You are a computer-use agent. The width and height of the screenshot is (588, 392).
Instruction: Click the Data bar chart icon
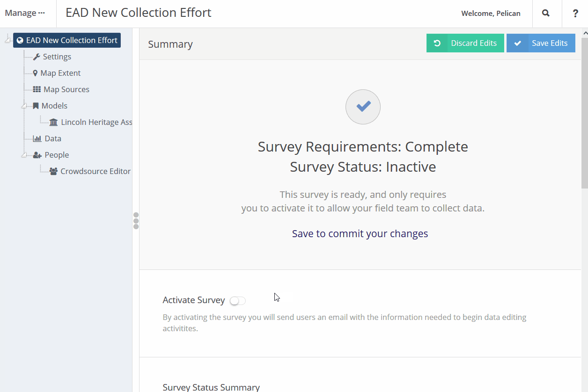tap(37, 138)
